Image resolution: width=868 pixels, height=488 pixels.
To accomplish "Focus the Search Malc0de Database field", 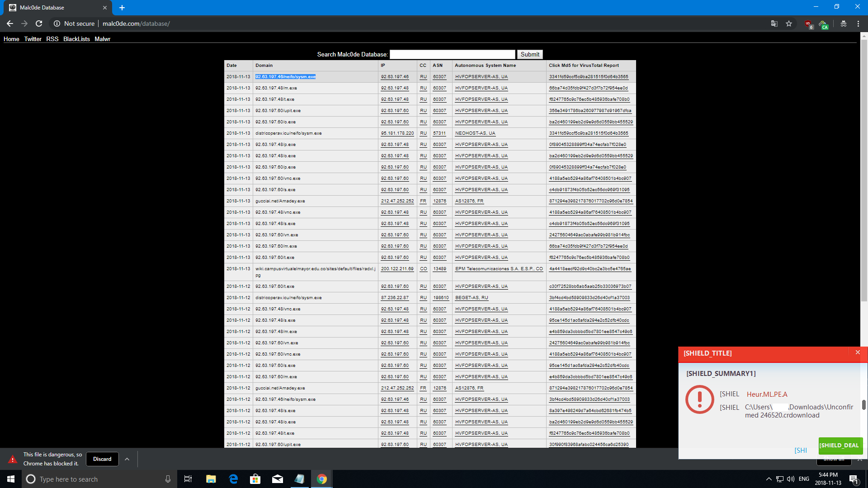I will click(x=452, y=54).
